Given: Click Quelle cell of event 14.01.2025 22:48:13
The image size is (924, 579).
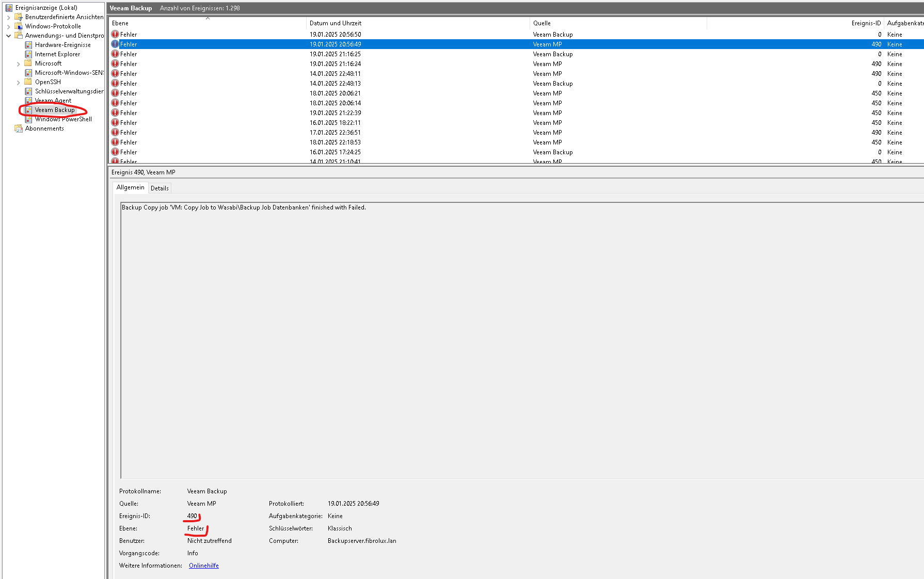Looking at the screenshot, I should pyautogui.click(x=553, y=84).
